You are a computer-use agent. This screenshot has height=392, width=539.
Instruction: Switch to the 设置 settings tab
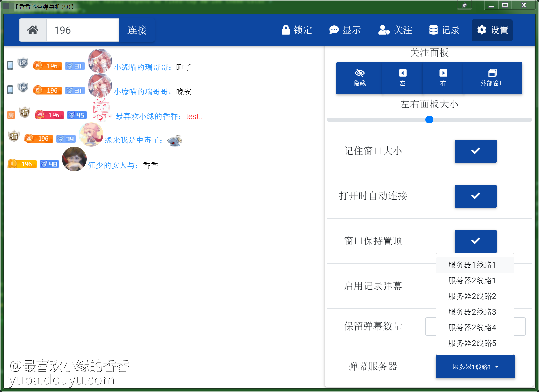click(x=492, y=30)
